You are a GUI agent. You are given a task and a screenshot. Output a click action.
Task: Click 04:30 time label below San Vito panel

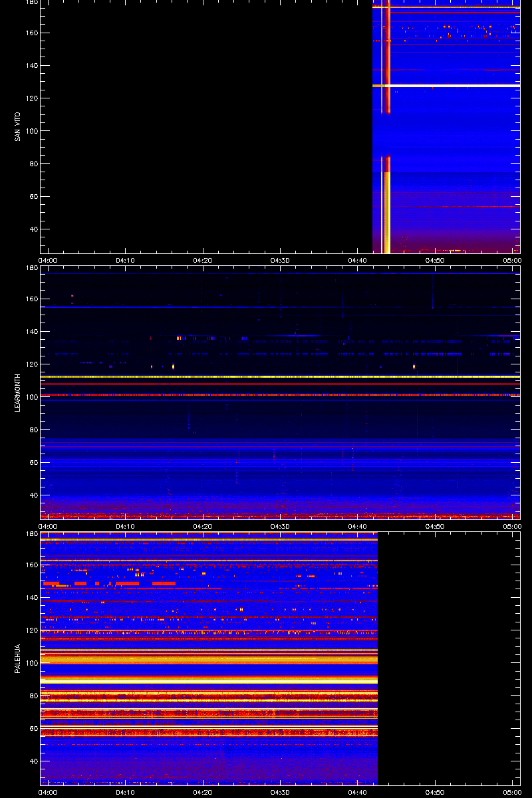[280, 261]
